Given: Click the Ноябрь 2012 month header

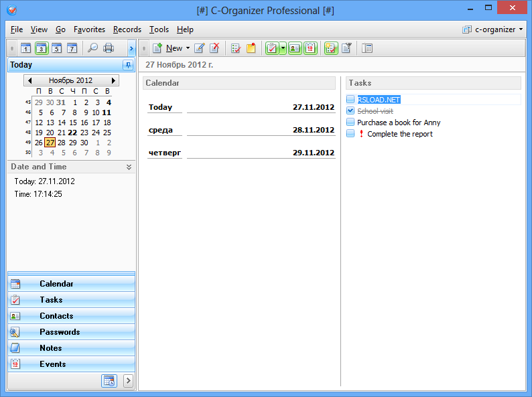Looking at the screenshot, I should (x=70, y=80).
